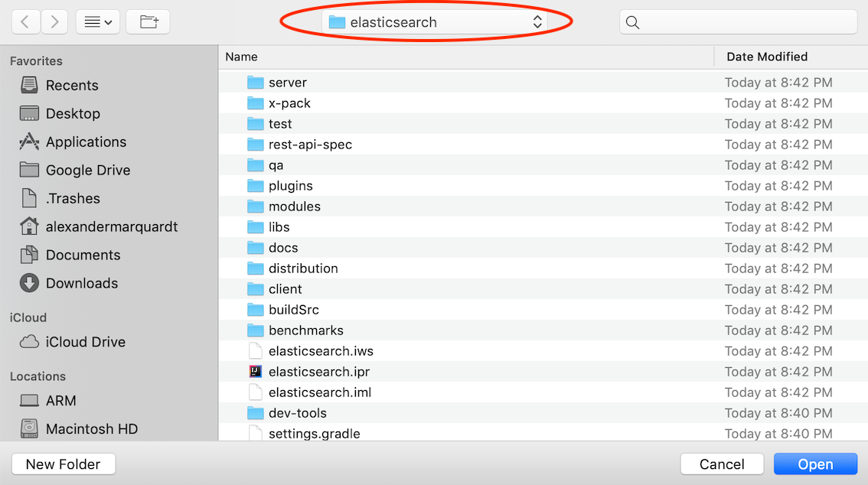Click the elasticsearch.iml file icon
This screenshot has height=485, width=868.
pyautogui.click(x=255, y=392)
